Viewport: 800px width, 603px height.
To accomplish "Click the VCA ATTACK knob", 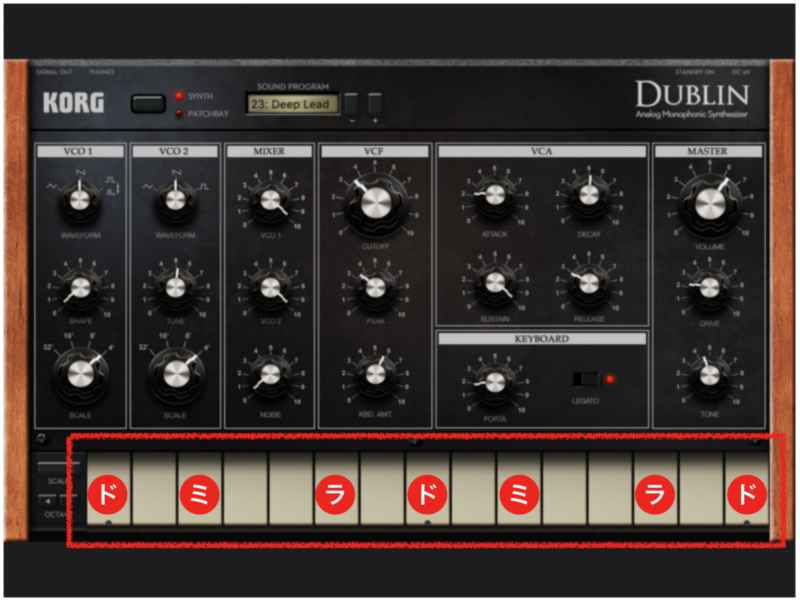I will coord(494,195).
